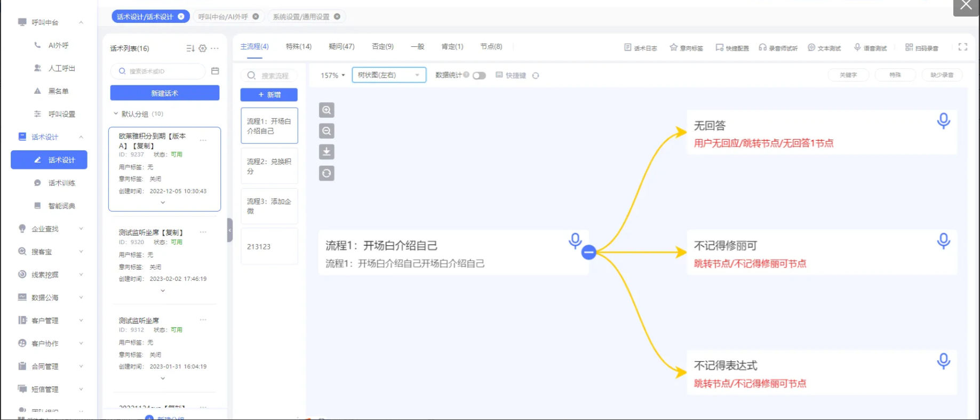This screenshot has height=420, width=980.
Task: Click the blue 新增 flow button
Action: coord(269,95)
